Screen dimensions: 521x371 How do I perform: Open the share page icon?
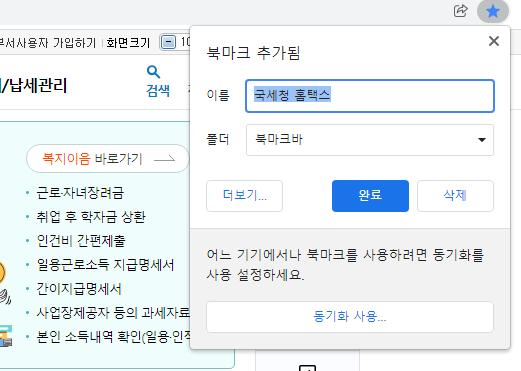pos(461,11)
